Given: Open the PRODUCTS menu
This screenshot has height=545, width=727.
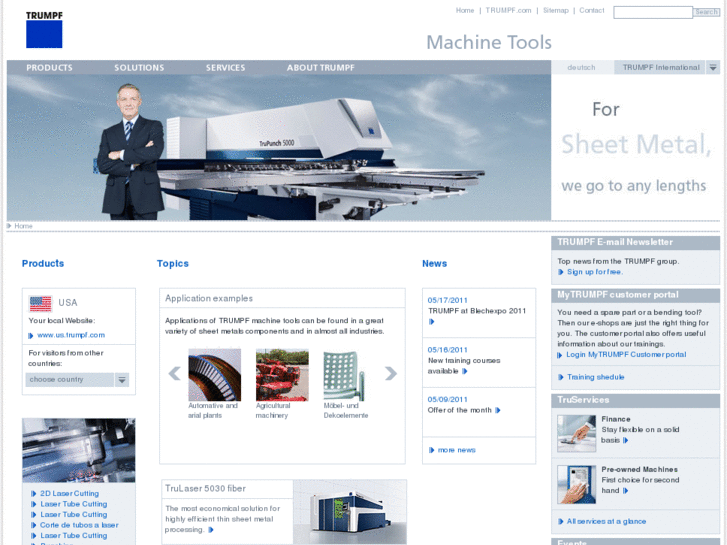Looking at the screenshot, I should click(49, 68).
